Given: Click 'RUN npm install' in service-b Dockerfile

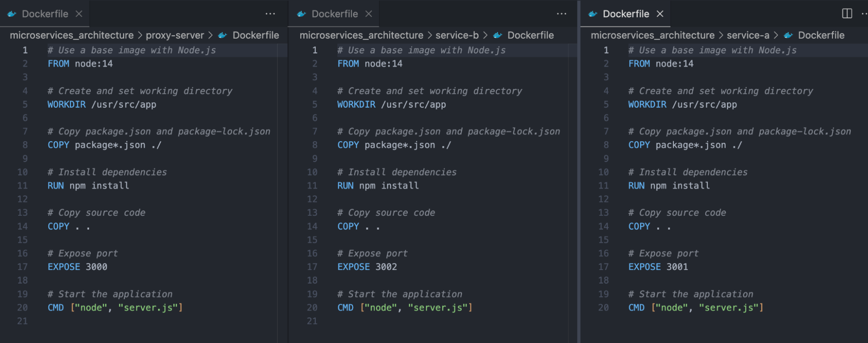Looking at the screenshot, I should (x=378, y=185).
